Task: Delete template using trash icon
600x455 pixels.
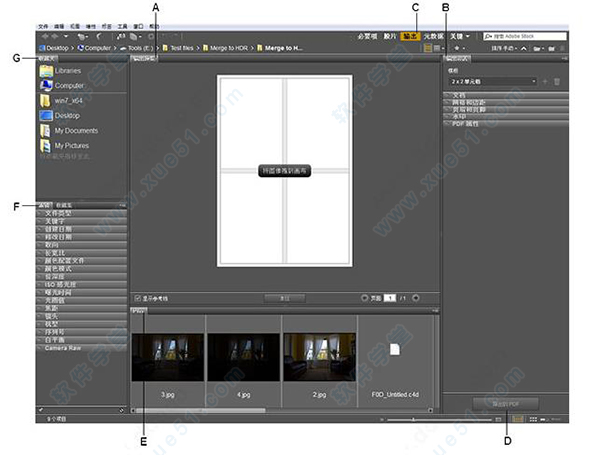Action: point(558,81)
